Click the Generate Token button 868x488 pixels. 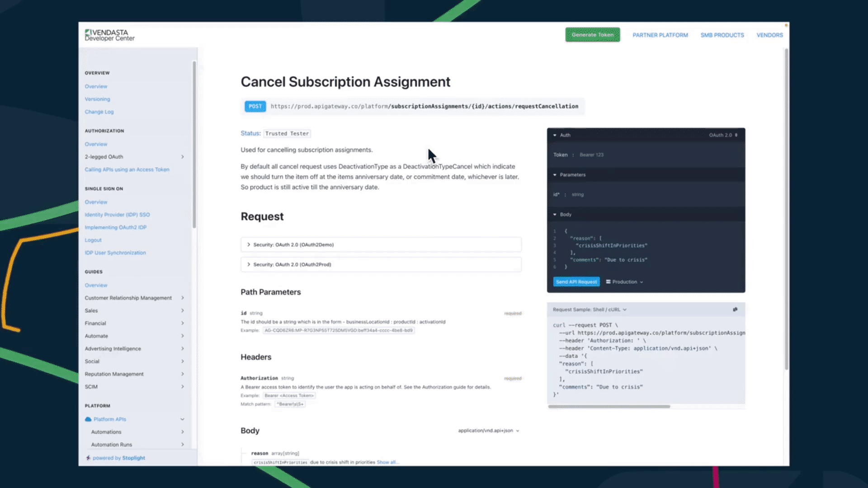pyautogui.click(x=593, y=34)
